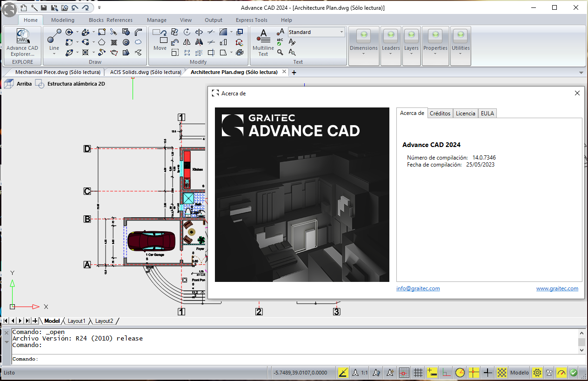Toggle ortho mode in status bar

(x=446, y=372)
